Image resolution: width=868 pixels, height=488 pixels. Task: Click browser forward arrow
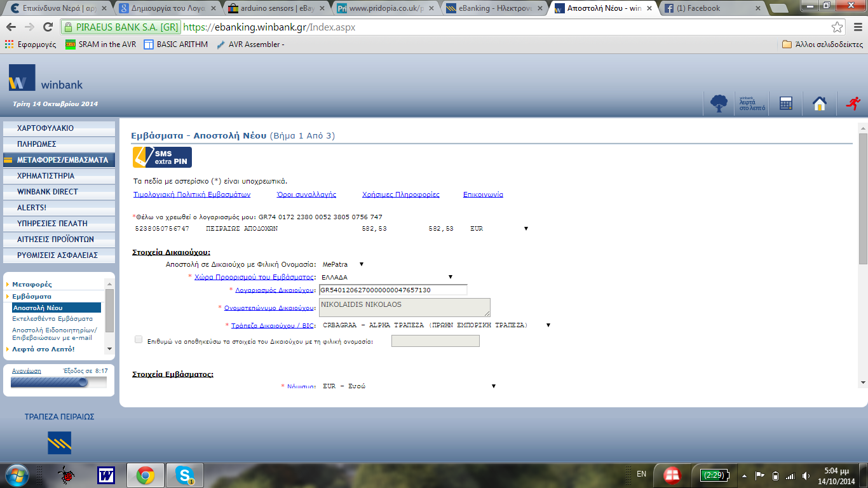[29, 27]
